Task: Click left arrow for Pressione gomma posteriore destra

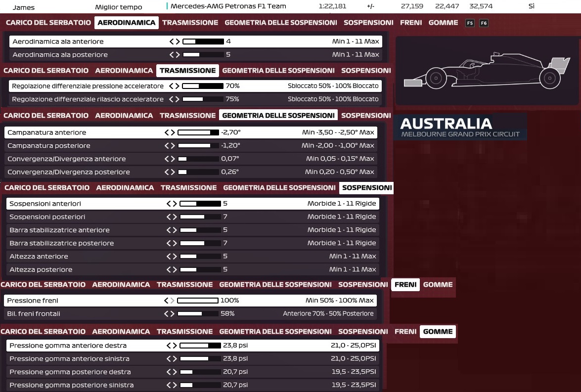Action: coord(169,372)
